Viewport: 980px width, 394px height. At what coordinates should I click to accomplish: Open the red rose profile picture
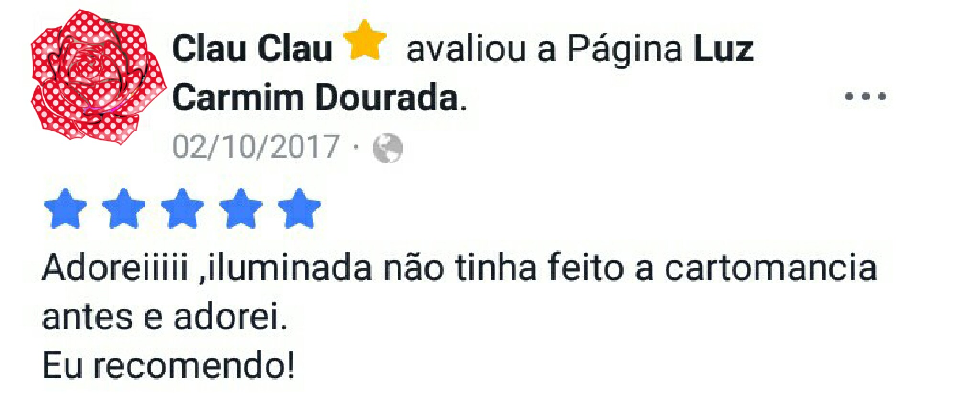tap(99, 77)
